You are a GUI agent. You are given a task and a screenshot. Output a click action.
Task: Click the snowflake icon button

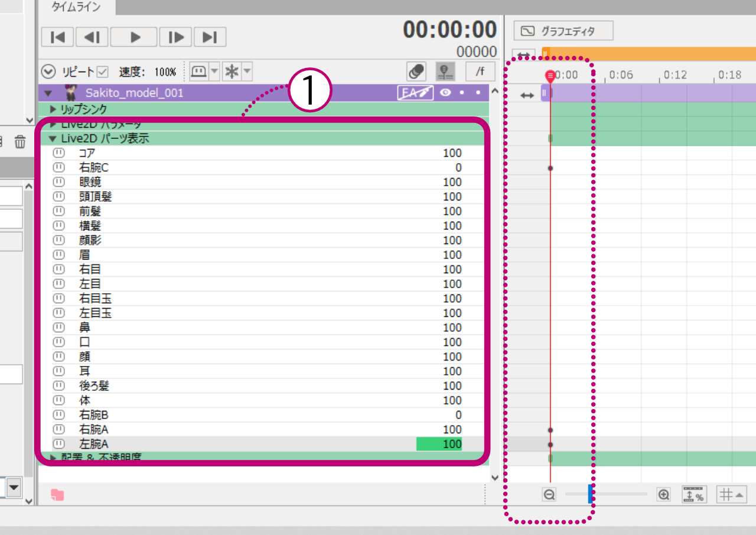point(232,72)
